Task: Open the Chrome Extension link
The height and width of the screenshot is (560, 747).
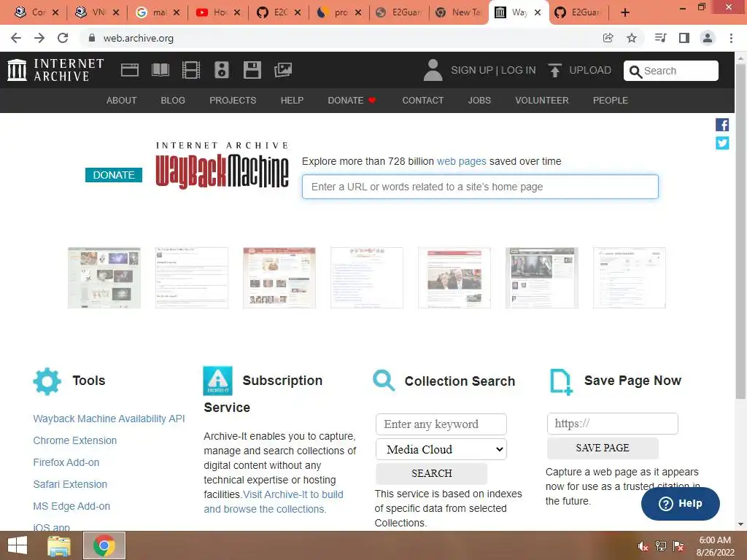Action: click(75, 440)
